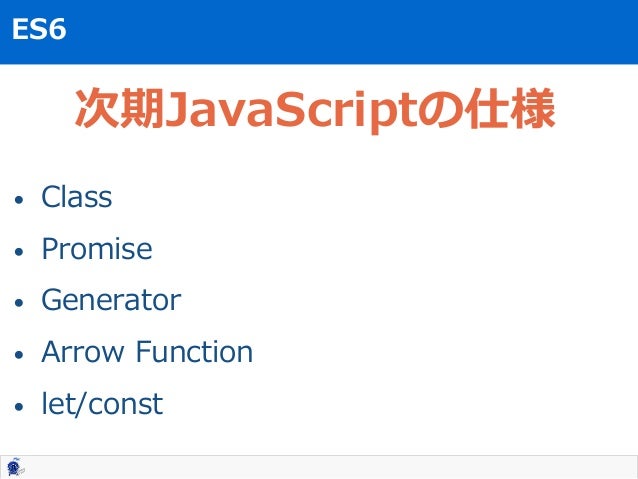Click the bullet dot before Promise
Screen dimensions: 638x479
pos(19,252)
